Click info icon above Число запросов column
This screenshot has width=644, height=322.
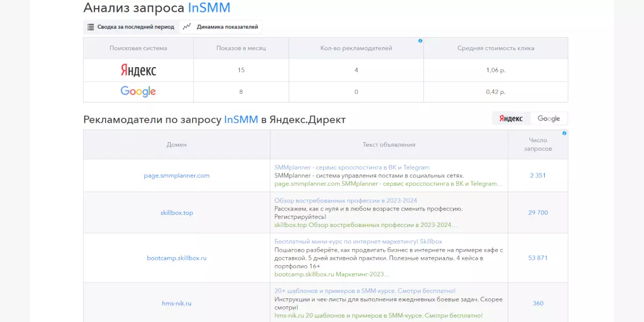click(564, 133)
